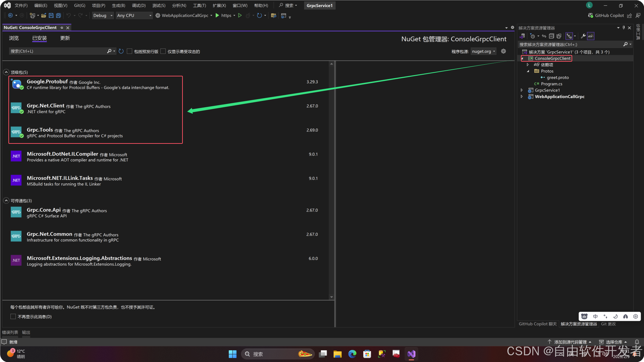The width and height of the screenshot is (644, 362).
Task: Click the file explorer browse icon in toolbar
Action: click(x=274, y=15)
